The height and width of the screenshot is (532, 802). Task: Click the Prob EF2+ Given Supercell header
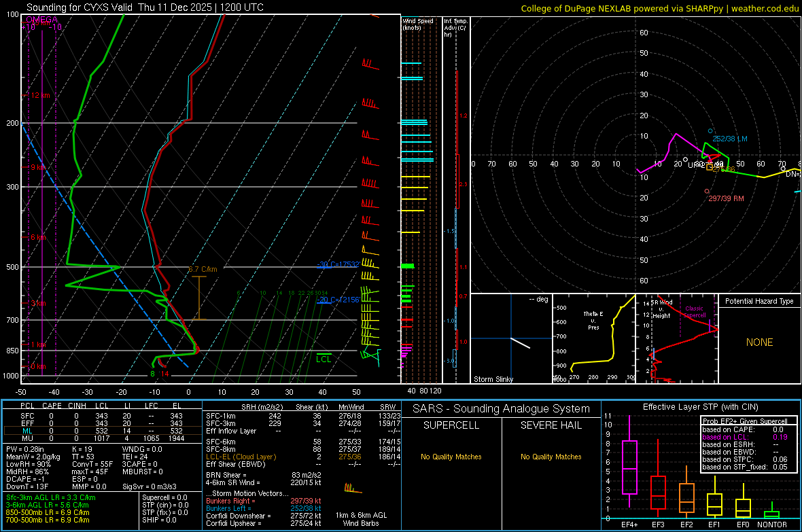744,421
